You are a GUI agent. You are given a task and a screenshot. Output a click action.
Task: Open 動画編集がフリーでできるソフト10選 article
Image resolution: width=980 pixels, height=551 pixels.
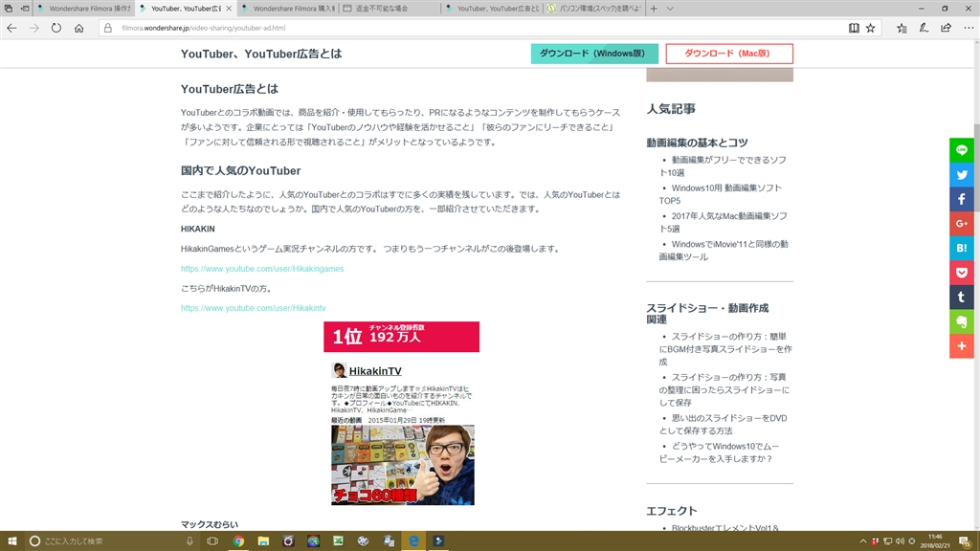[x=723, y=166]
